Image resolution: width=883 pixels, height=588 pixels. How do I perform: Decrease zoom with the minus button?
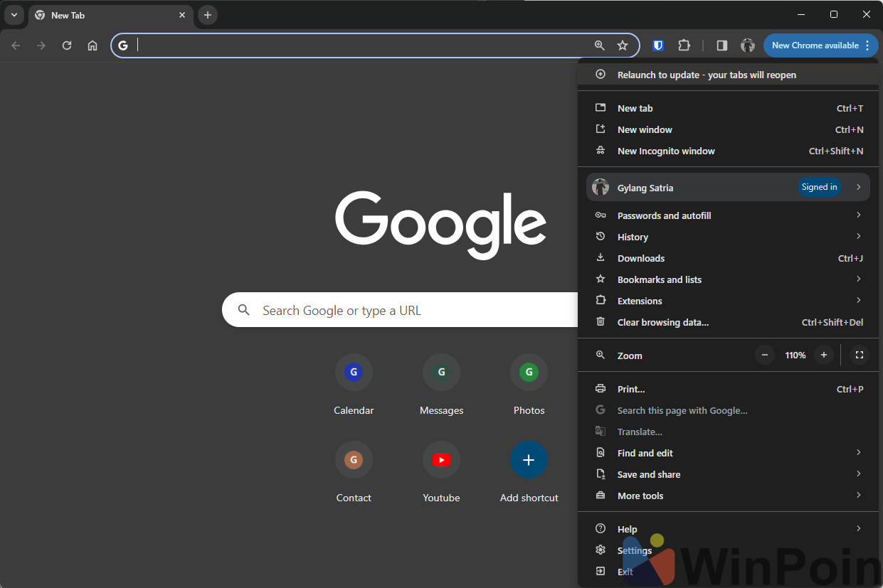coord(765,355)
